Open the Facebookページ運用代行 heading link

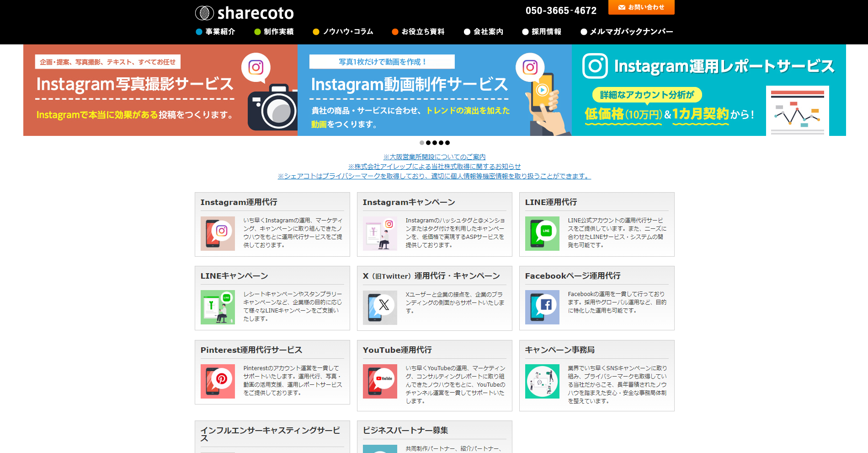click(573, 276)
